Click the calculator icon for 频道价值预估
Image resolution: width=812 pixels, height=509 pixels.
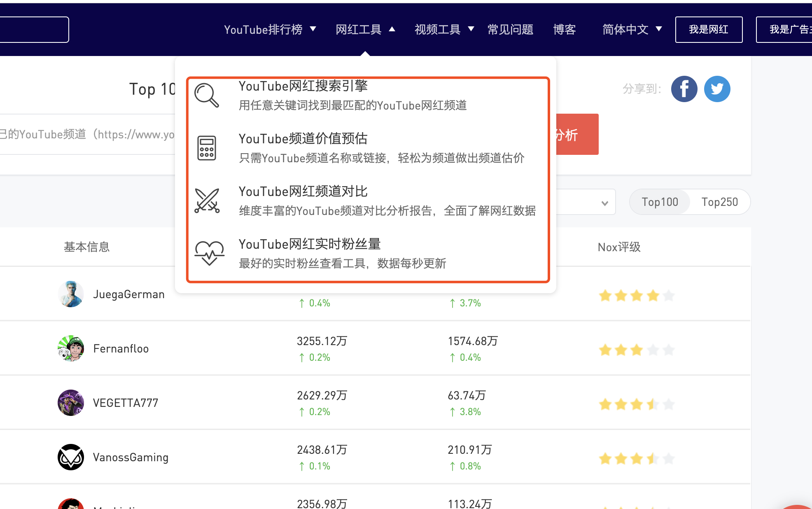pos(207,148)
